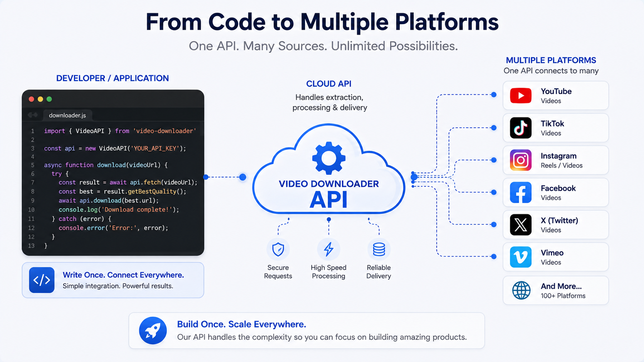Click the rocket icon
Image resolution: width=644 pixels, height=362 pixels.
click(153, 330)
